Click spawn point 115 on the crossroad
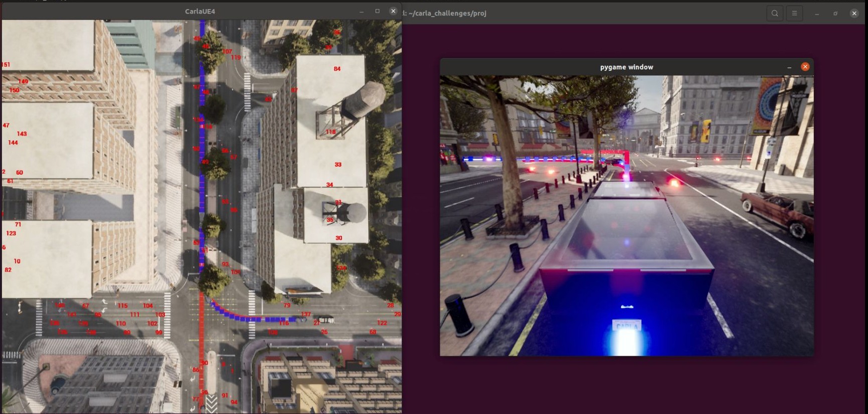 point(122,306)
